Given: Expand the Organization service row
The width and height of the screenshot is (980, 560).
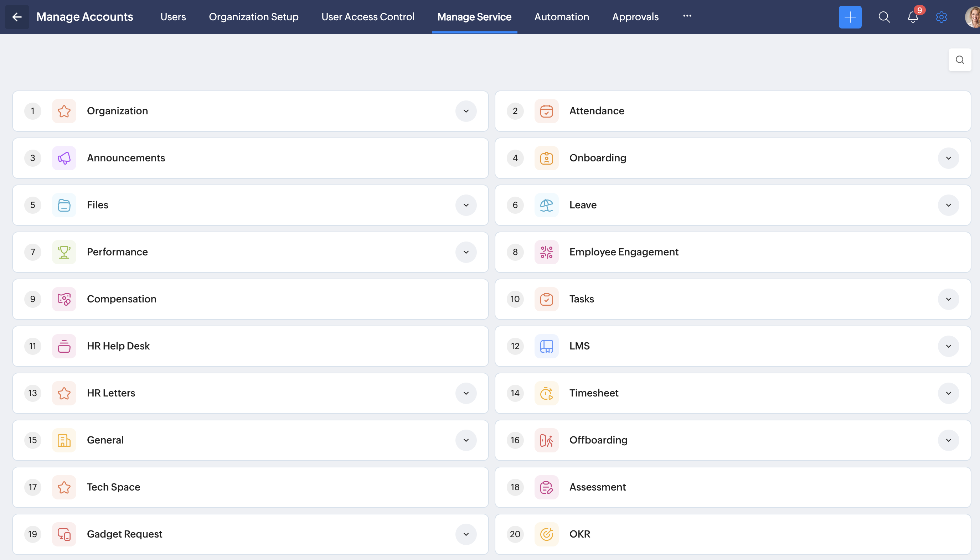Looking at the screenshot, I should 465,111.
